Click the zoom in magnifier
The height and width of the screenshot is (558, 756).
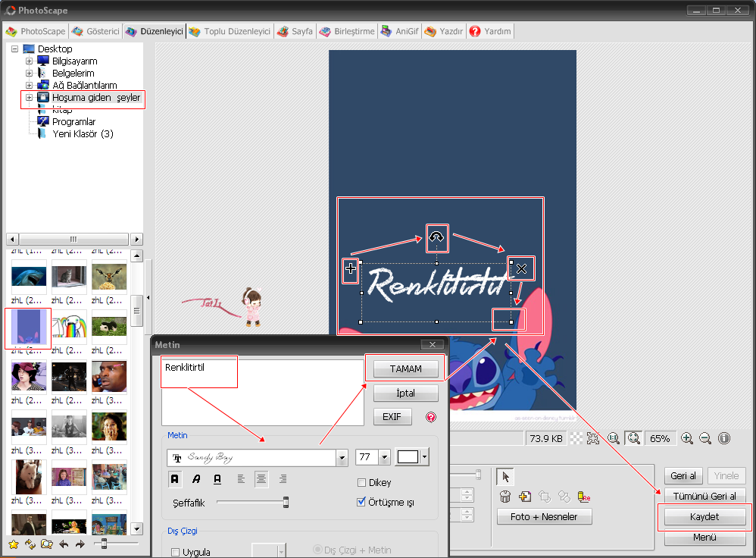(687, 438)
